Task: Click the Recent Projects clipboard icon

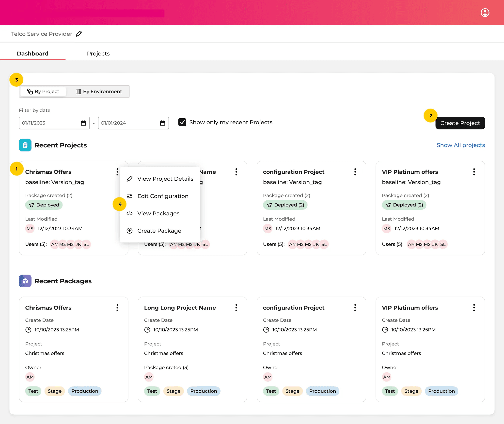Action: click(25, 145)
